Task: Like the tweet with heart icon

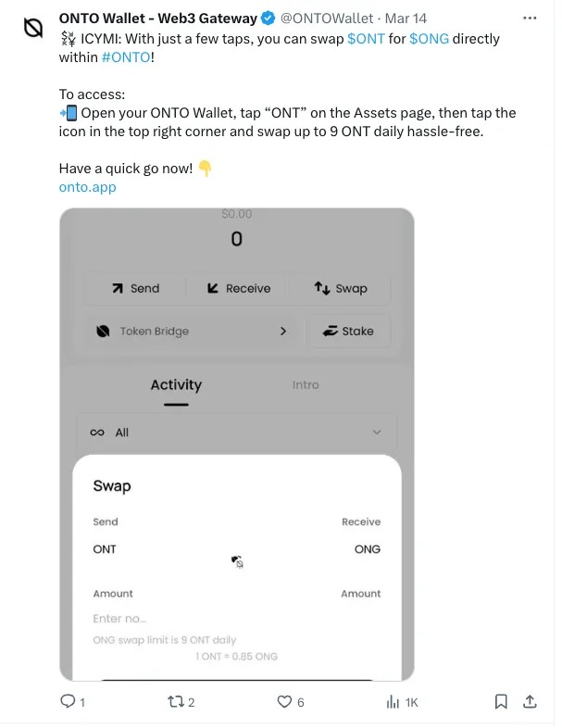Action: pos(282,702)
